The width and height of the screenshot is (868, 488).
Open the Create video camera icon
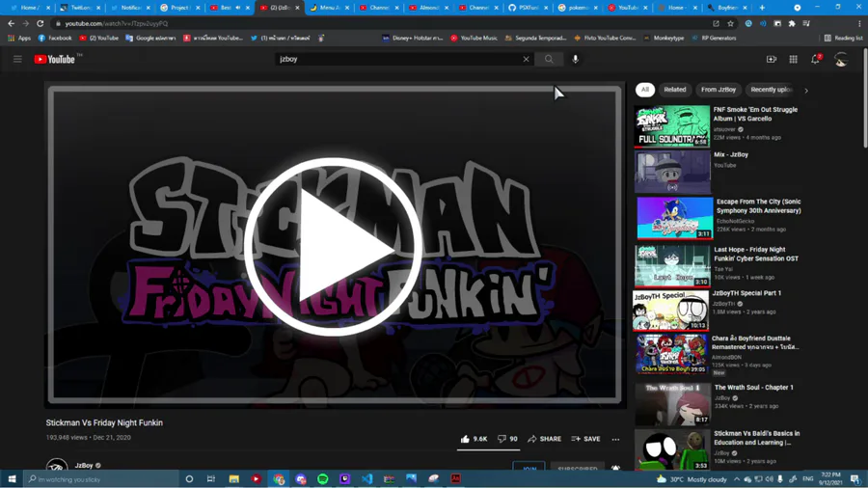pos(772,59)
